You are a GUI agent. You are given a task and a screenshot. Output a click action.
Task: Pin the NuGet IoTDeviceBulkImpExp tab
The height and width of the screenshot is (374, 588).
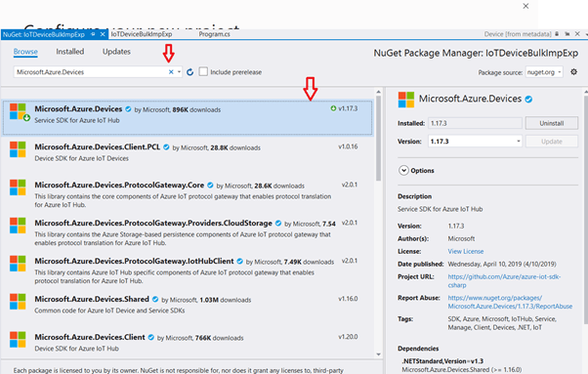(x=93, y=34)
